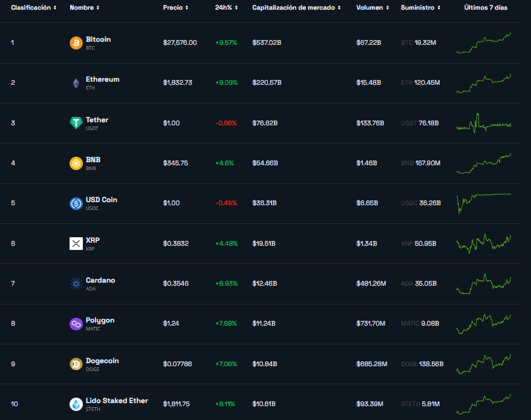Open the Polygon name link
Image resolution: width=531 pixels, height=420 pixels.
[100, 320]
